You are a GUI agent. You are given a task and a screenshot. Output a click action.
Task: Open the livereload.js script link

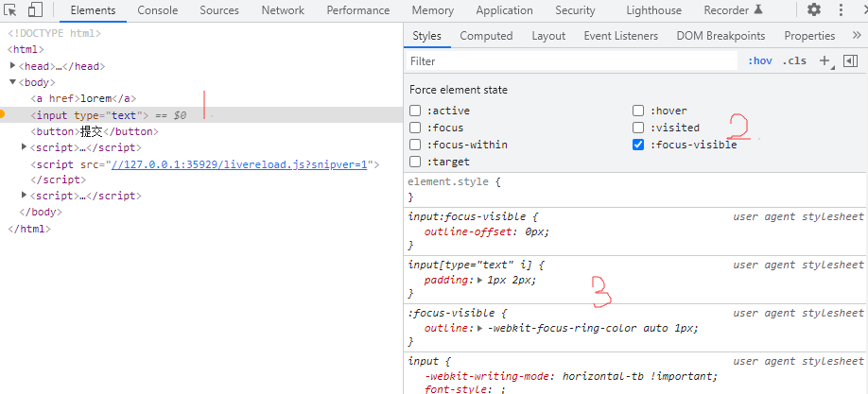239,163
